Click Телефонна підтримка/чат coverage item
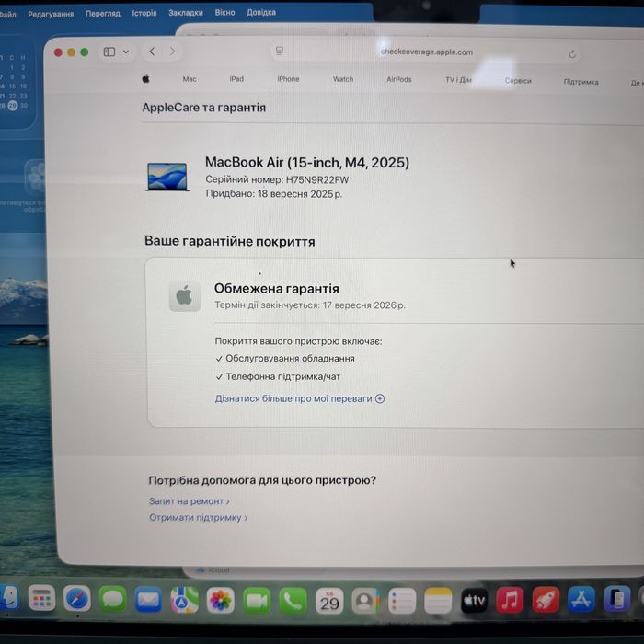This screenshot has width=644, height=644. [x=278, y=376]
